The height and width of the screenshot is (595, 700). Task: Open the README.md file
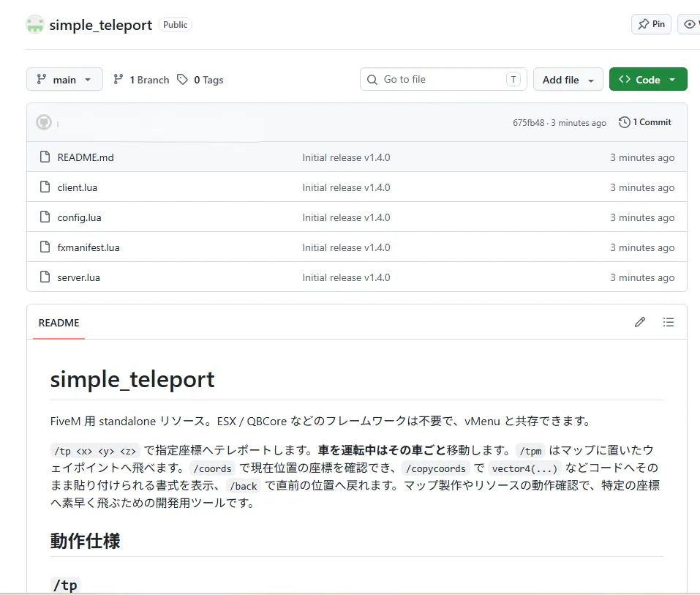click(86, 157)
